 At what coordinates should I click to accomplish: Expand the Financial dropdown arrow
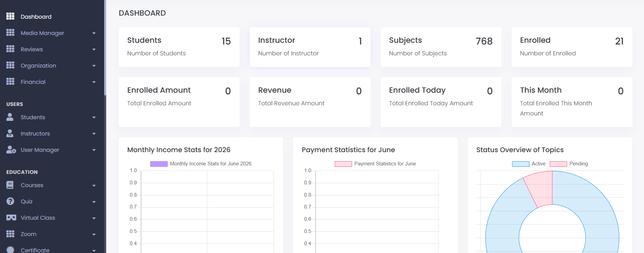pos(94,82)
